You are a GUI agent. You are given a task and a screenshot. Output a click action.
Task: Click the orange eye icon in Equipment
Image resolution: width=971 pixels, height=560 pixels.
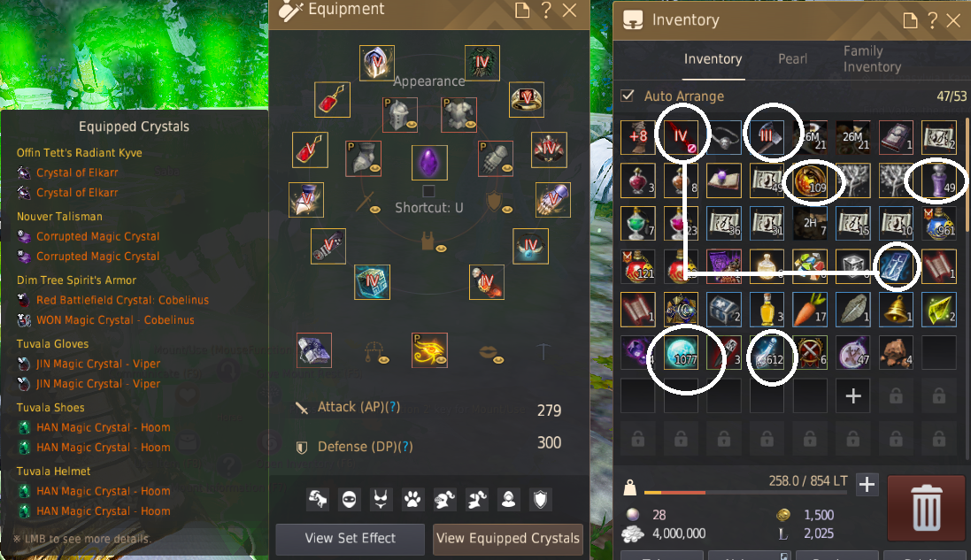429,350
